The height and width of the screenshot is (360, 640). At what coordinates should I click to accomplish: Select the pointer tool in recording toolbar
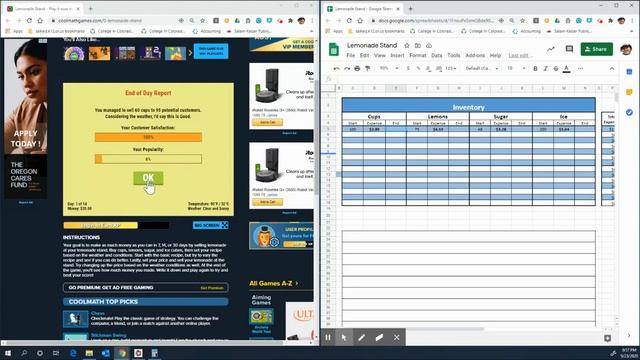coord(344,338)
